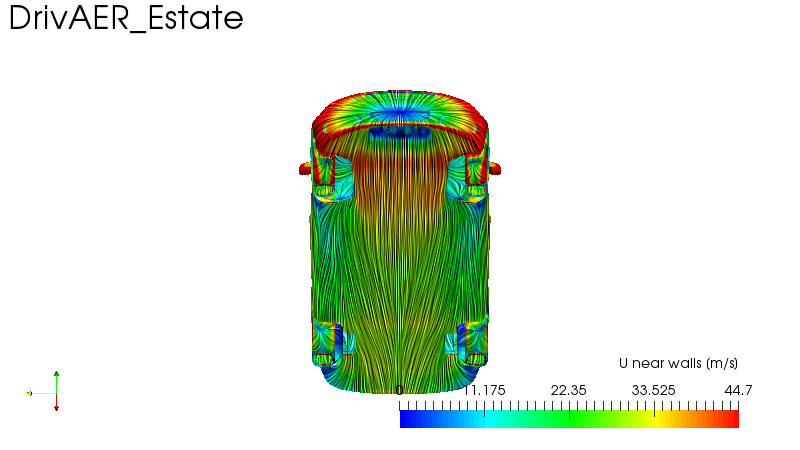800x450 pixels.
Task: Click the DrivAER_Estate title text
Action: 126,18
